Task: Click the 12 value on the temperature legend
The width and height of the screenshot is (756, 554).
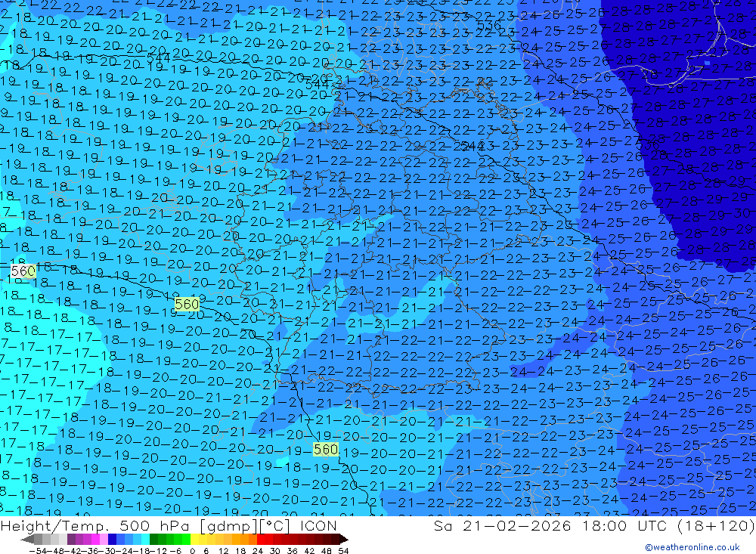Action: [223, 551]
